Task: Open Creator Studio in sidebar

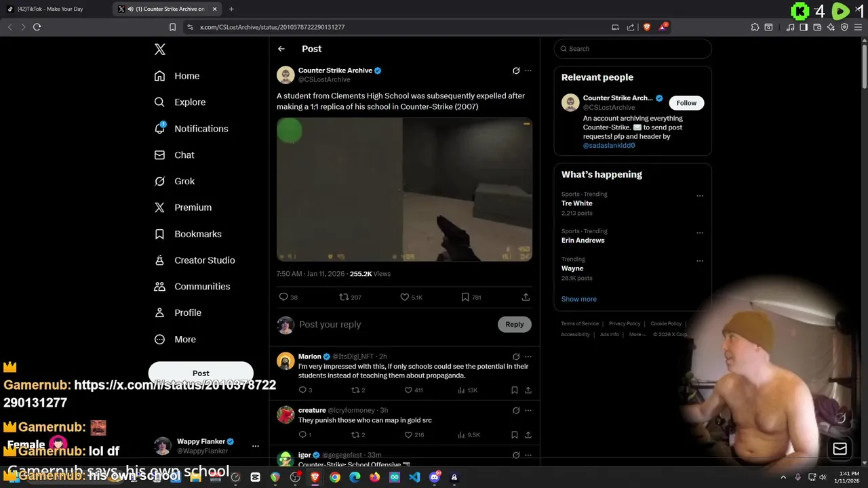Action: (x=195, y=260)
